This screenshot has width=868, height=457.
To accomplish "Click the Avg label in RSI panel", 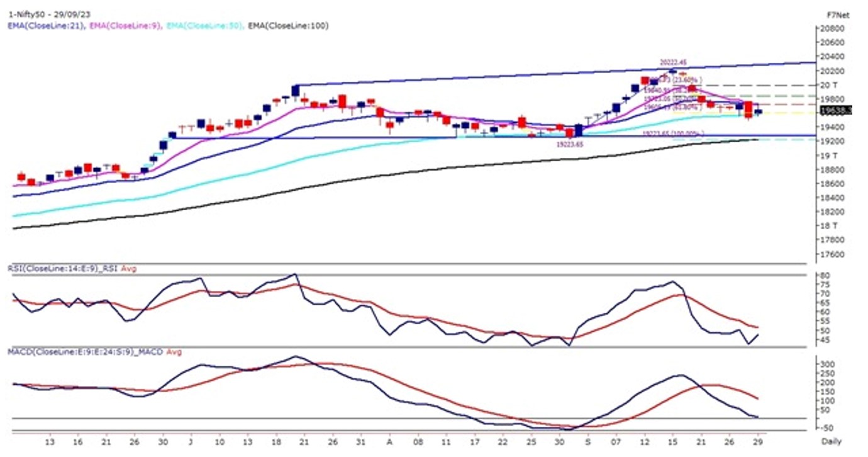I will click(128, 269).
